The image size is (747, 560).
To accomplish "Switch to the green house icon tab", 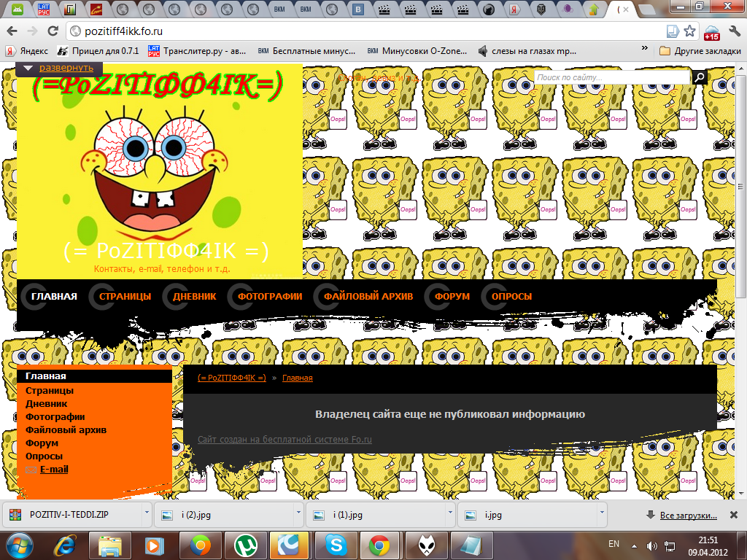I will point(594,9).
